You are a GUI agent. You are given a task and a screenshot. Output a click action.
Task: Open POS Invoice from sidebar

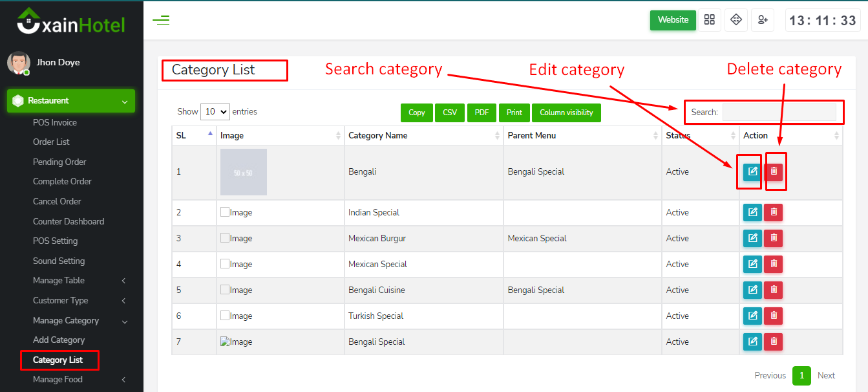click(55, 122)
